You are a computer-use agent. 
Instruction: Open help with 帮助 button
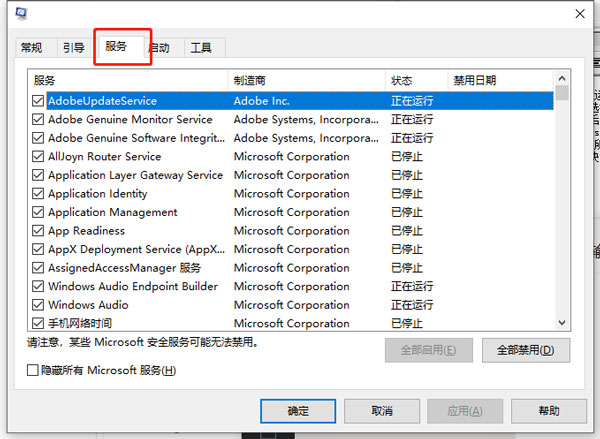click(549, 411)
